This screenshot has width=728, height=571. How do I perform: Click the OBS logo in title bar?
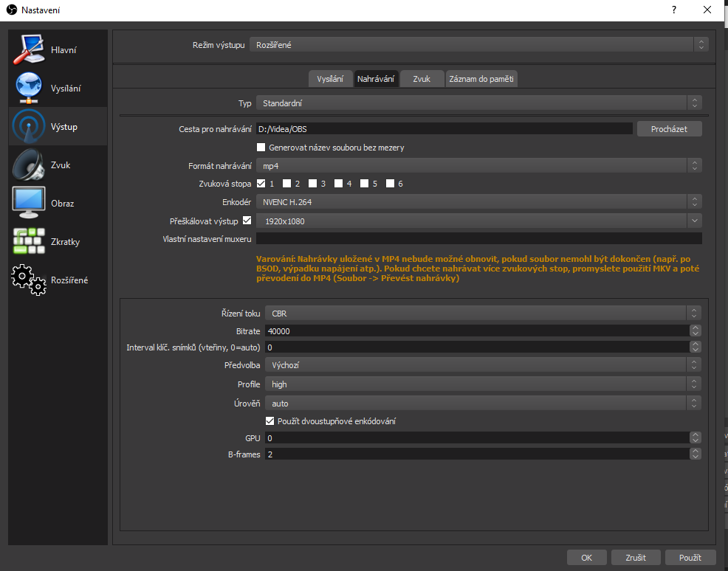point(11,10)
